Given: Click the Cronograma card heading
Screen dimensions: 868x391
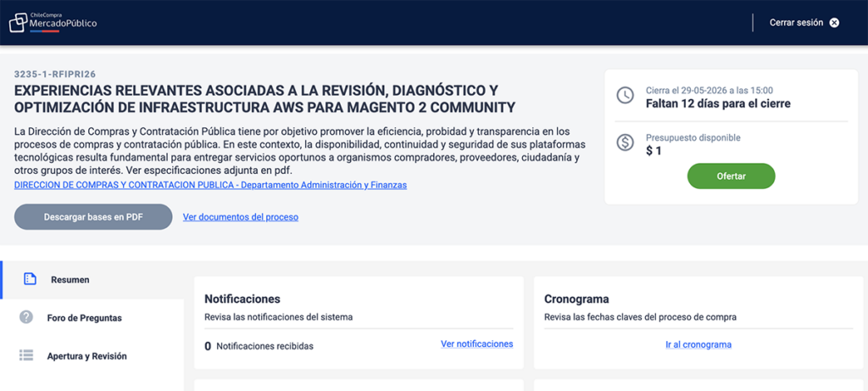Looking at the screenshot, I should coord(576,299).
